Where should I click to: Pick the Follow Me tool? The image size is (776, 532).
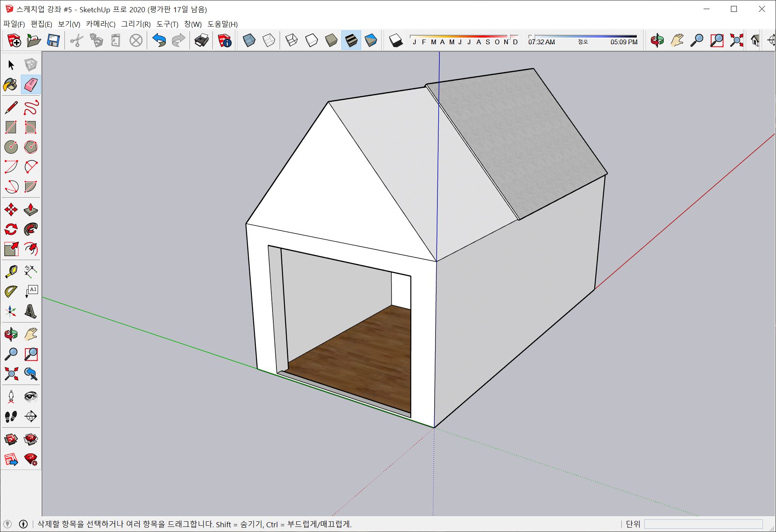30,229
